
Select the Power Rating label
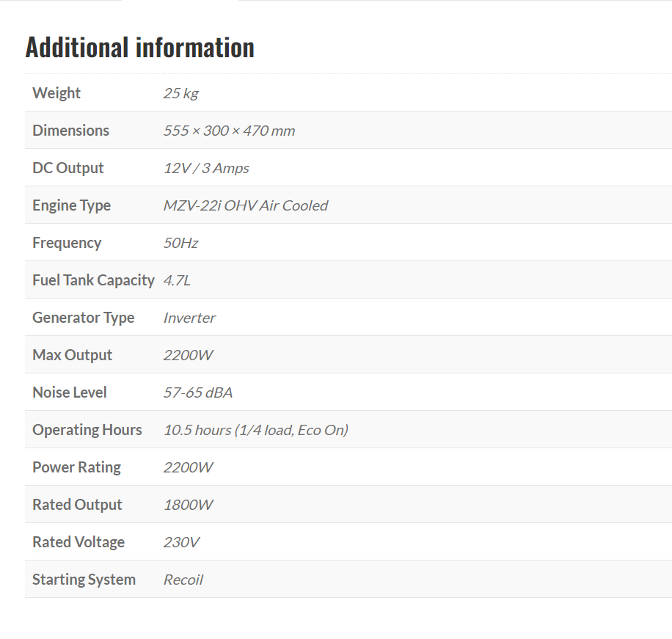point(76,467)
